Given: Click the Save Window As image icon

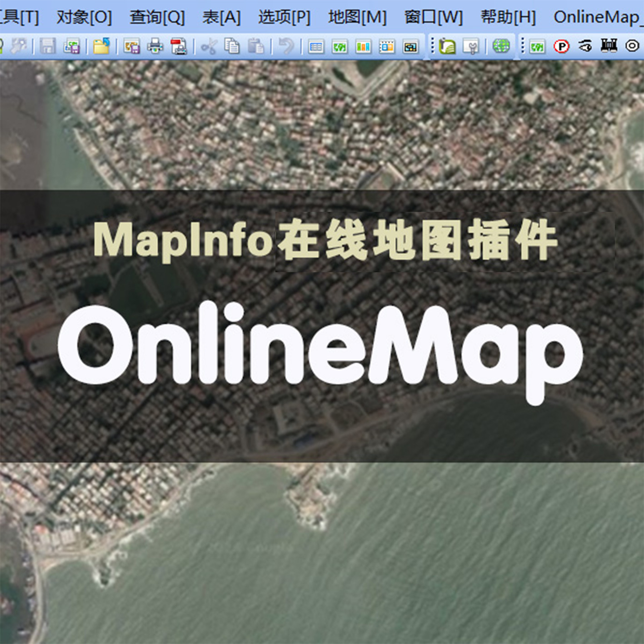Looking at the screenshot, I should pyautogui.click(x=132, y=46).
